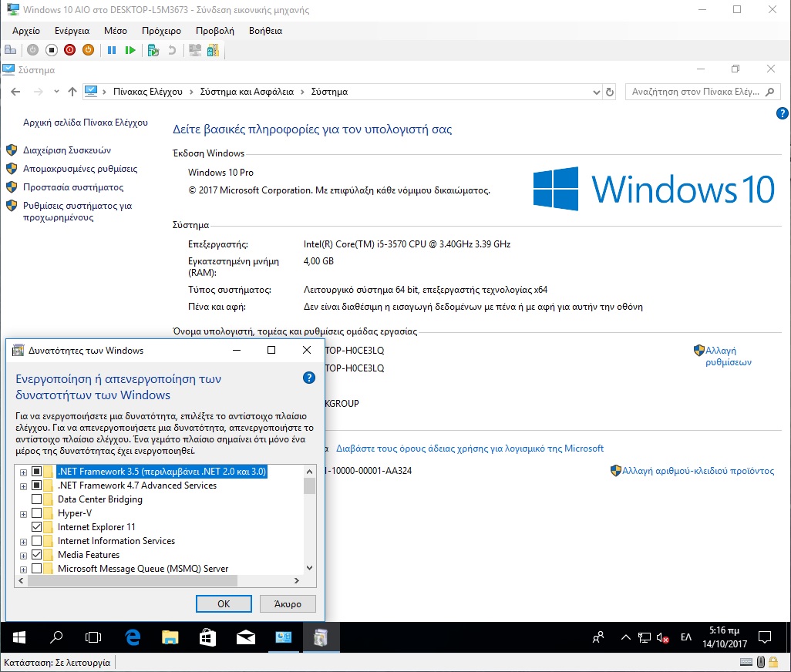Click the last VM toolbar icon with ruler
Screen dimensions: 791x672
pos(213,50)
